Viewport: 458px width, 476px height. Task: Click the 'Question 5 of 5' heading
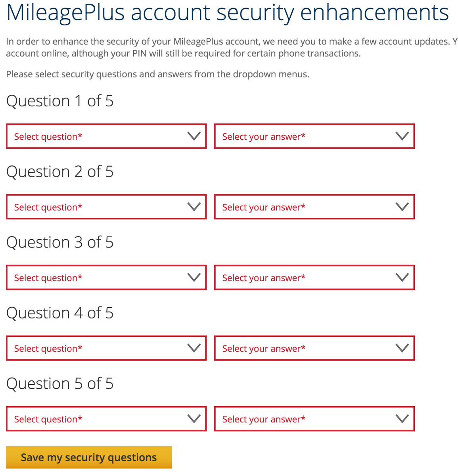(x=60, y=384)
